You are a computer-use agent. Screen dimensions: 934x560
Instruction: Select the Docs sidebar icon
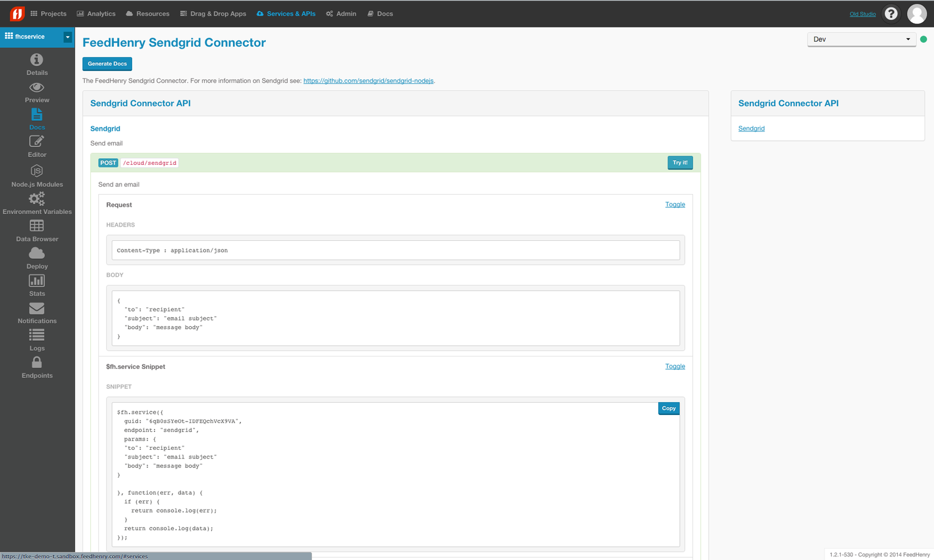(x=37, y=114)
